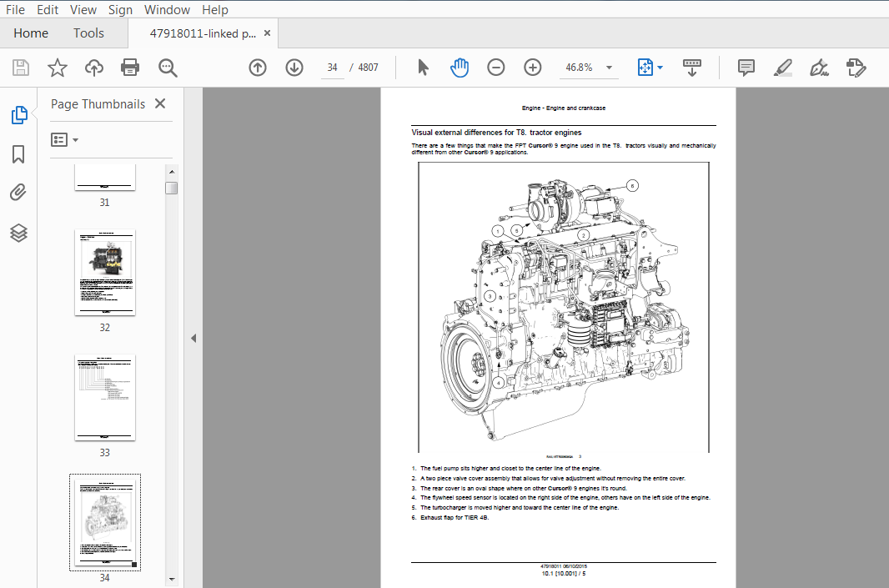Select the Highlight text tool
Viewport: 889px width, 588px height.
(783, 68)
